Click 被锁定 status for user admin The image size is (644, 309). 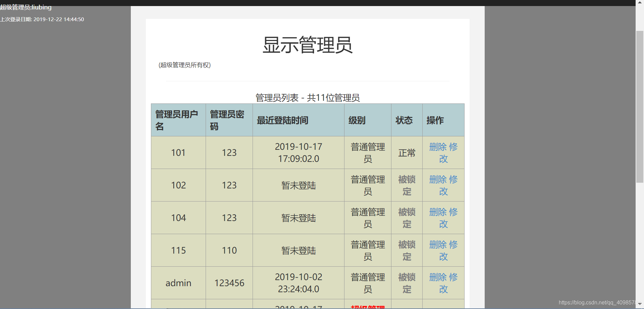pyautogui.click(x=407, y=283)
